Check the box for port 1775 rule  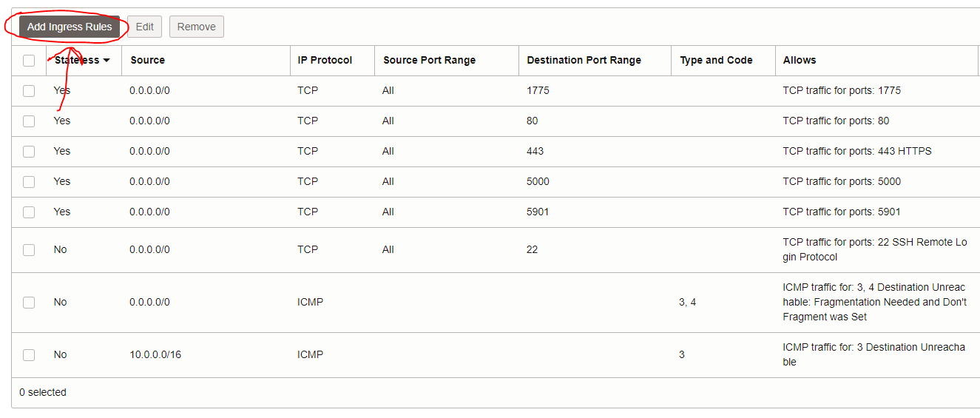pyautogui.click(x=29, y=91)
